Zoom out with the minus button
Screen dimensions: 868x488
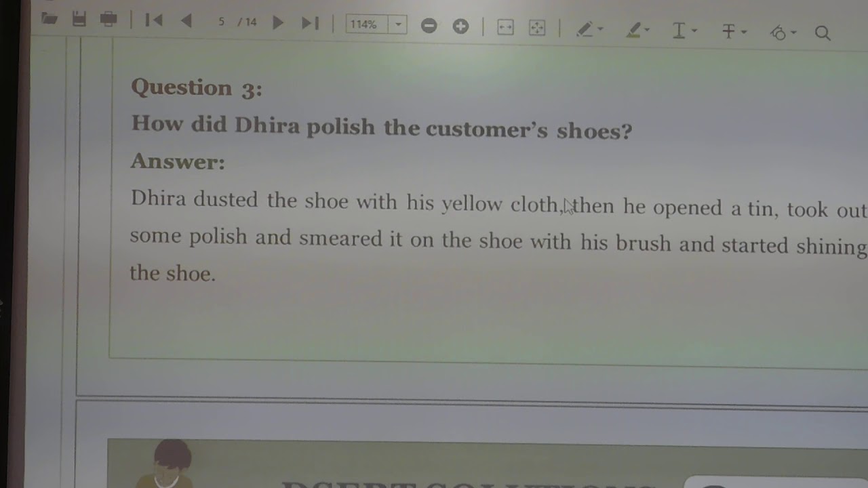[429, 26]
